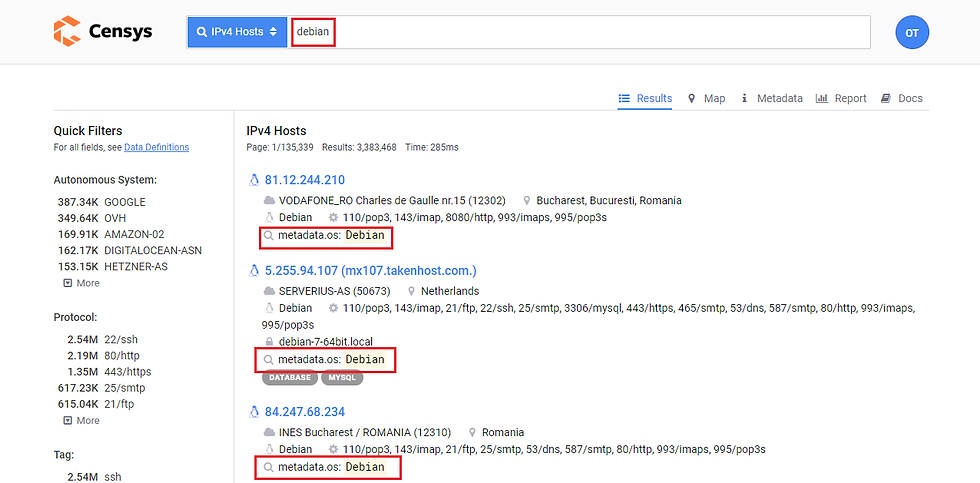Select VODAFONE_RO Charles de Gaulle nr.15 text
Viewport: 980px width, 483px height.
[392, 201]
